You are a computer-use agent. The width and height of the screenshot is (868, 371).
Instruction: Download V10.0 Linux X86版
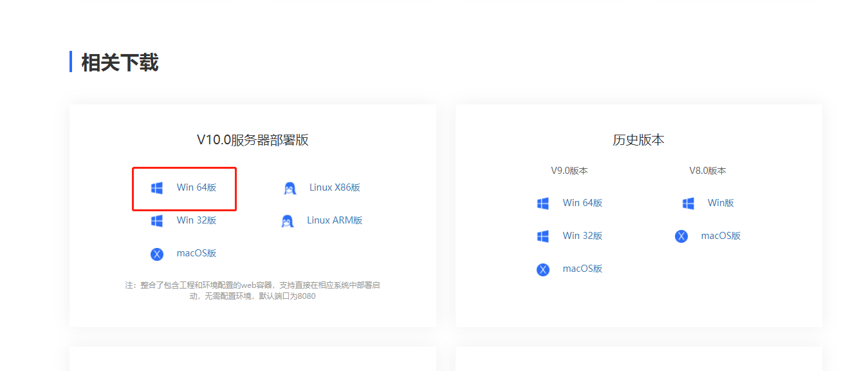point(335,187)
